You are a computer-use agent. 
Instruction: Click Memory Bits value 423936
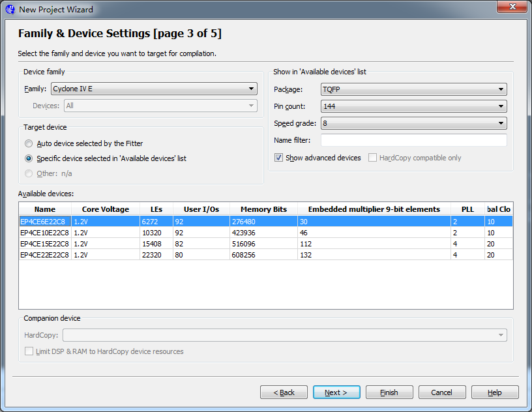244,233
